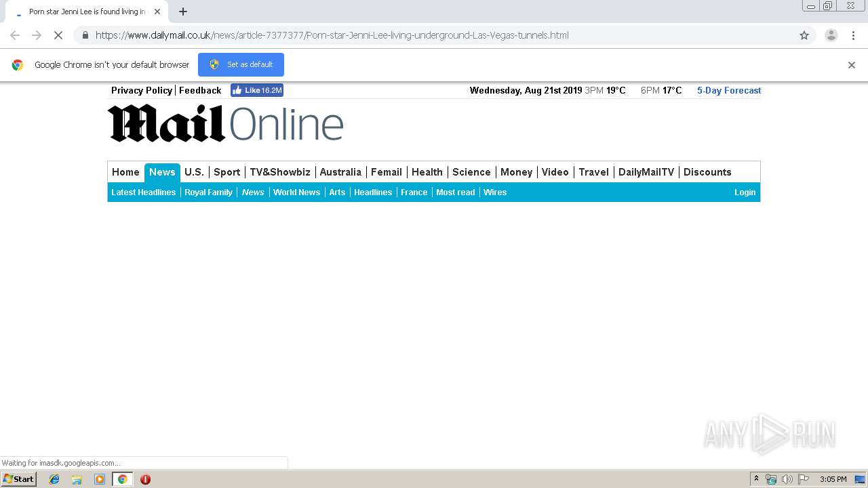Screen dimensions: 868x488
Task: Open the Sport section
Action: tap(226, 172)
